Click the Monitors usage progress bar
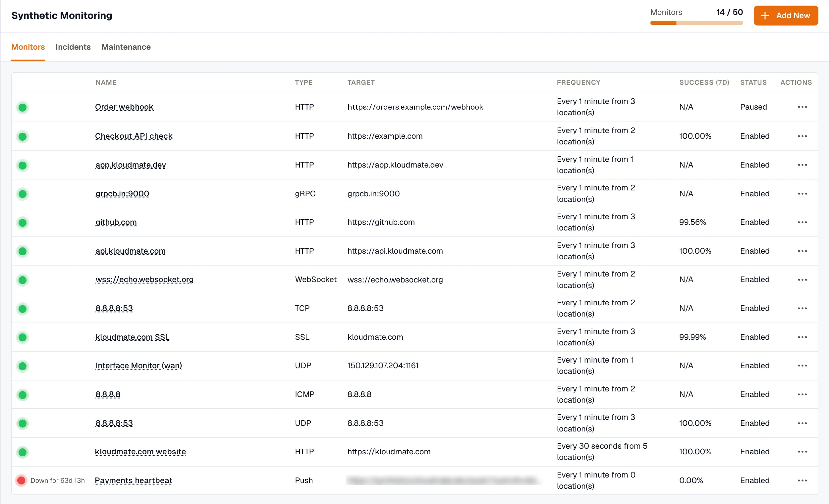The image size is (829, 504). (696, 23)
